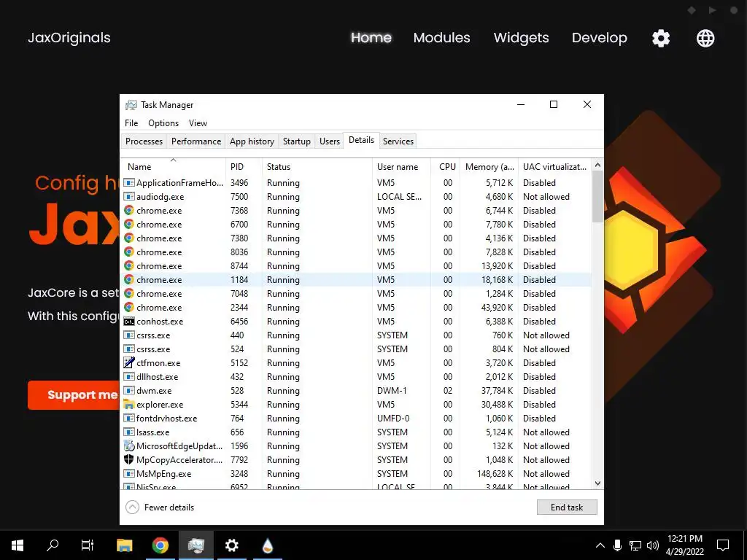This screenshot has width=747, height=560.
Task: Click taskbar clock 12:21 PM
Action: tap(684, 539)
